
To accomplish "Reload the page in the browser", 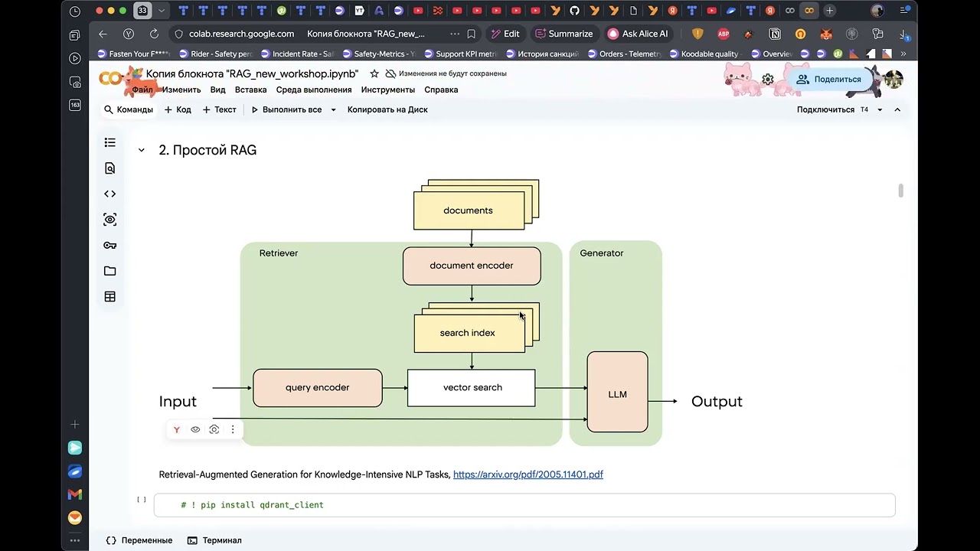I will (154, 34).
